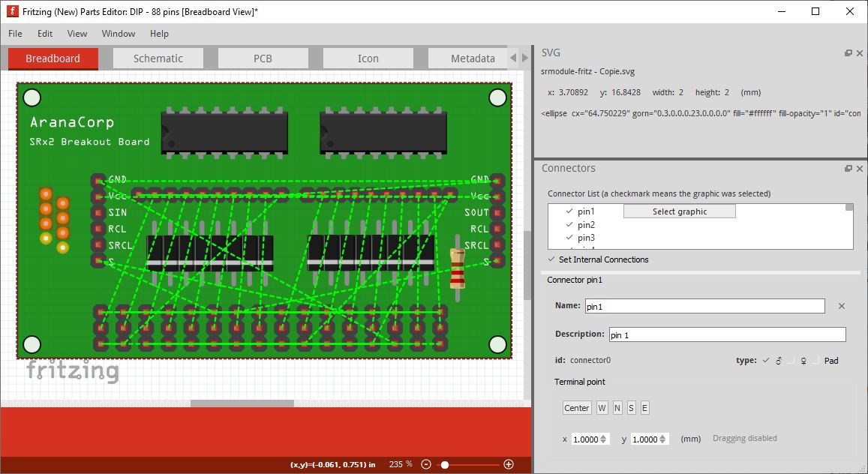The height and width of the screenshot is (474, 868).
Task: Open the File menu
Action: (16, 34)
